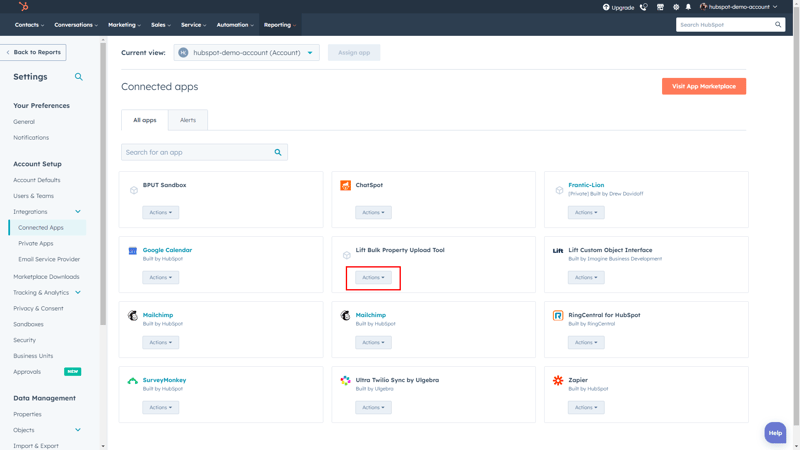Open the Conversations menu
The height and width of the screenshot is (450, 800).
click(76, 24)
